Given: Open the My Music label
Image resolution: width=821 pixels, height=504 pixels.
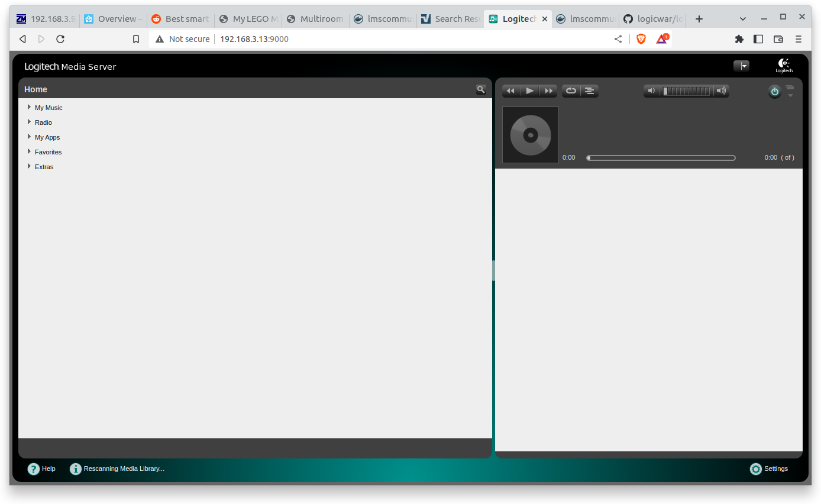Looking at the screenshot, I should click(49, 108).
